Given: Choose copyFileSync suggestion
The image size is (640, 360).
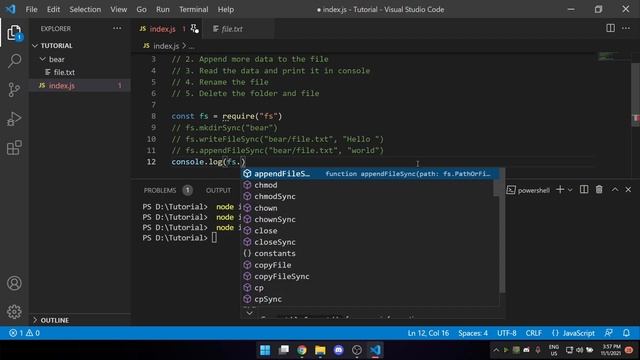Looking at the screenshot, I should coord(369,276).
